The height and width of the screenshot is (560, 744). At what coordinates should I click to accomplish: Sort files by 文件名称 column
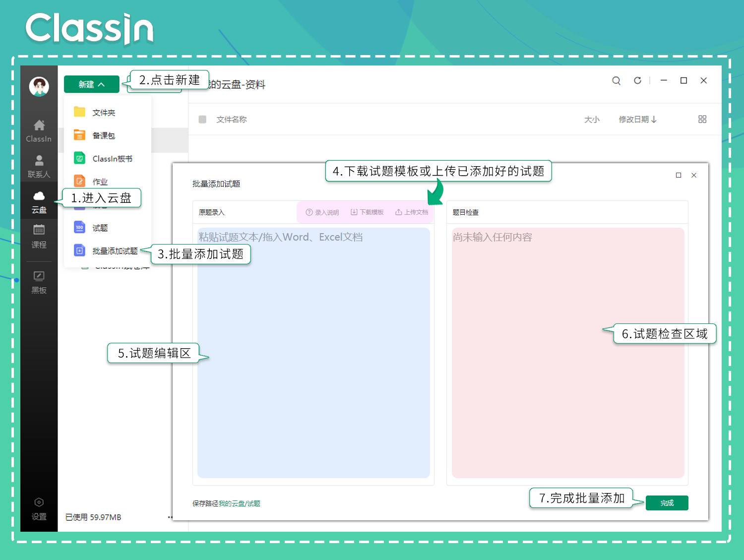coord(232,120)
